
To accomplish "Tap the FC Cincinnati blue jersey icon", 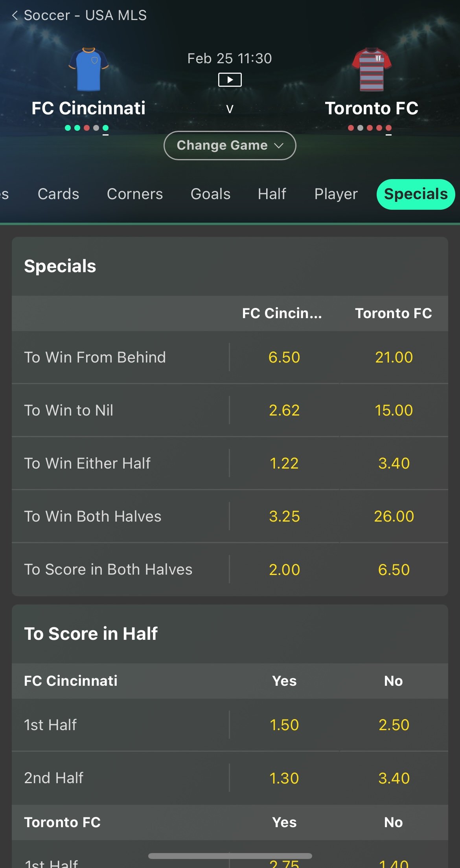I will click(x=88, y=69).
